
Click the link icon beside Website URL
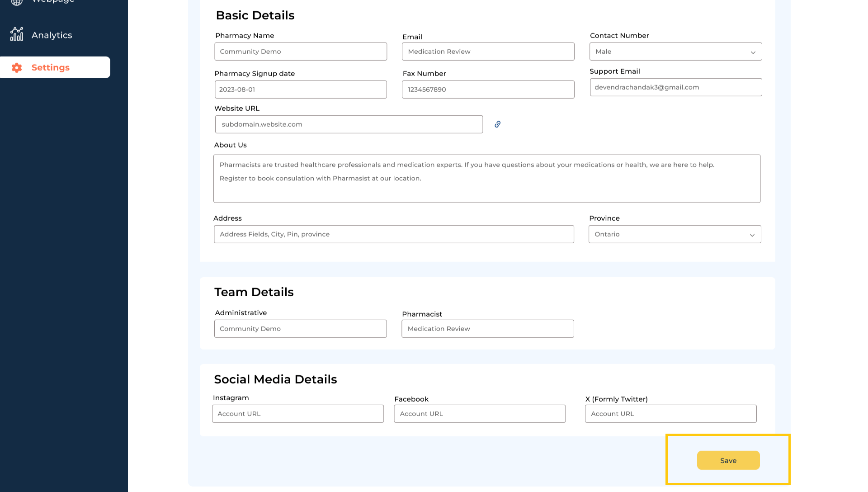click(x=497, y=124)
